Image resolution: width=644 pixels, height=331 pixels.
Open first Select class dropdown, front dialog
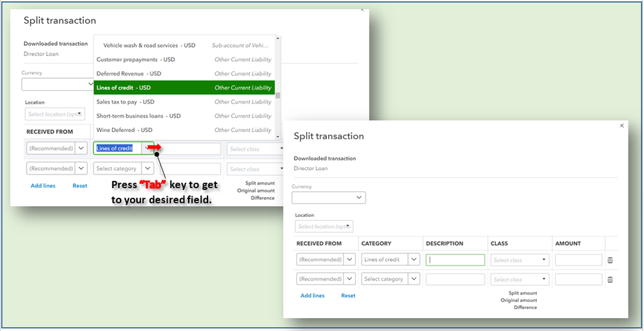point(520,260)
